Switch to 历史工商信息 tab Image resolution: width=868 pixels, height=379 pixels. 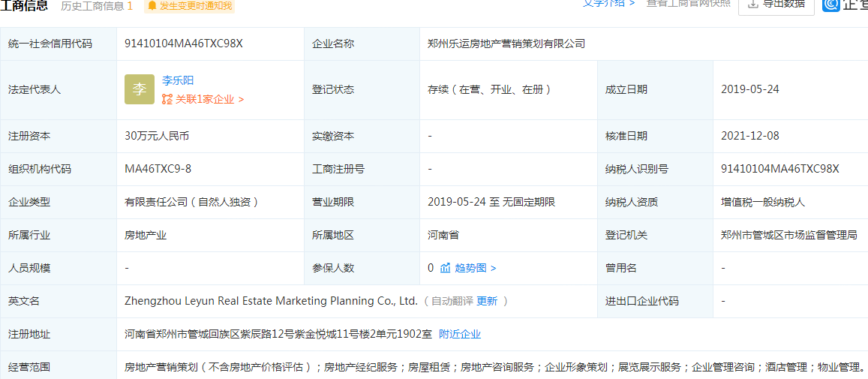(x=96, y=6)
